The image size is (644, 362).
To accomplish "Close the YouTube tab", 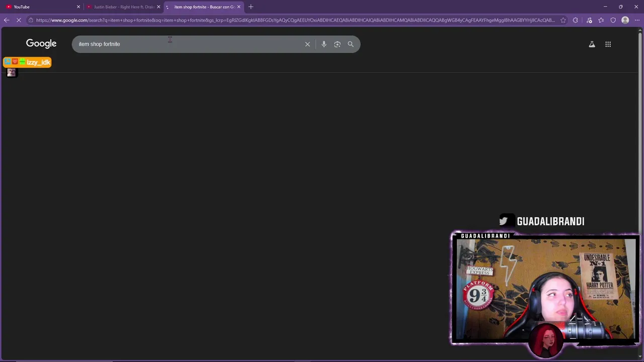I will [x=78, y=7].
